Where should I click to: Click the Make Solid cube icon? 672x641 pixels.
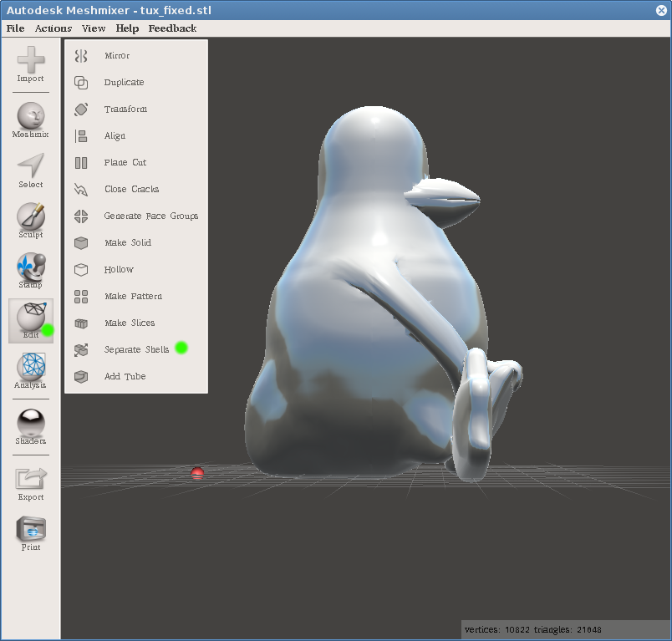point(81,243)
